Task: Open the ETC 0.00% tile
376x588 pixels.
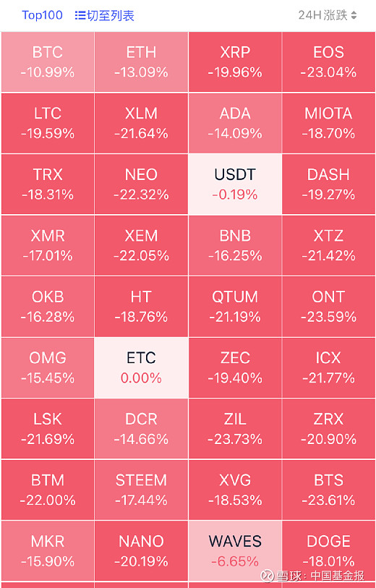Action: click(141, 367)
